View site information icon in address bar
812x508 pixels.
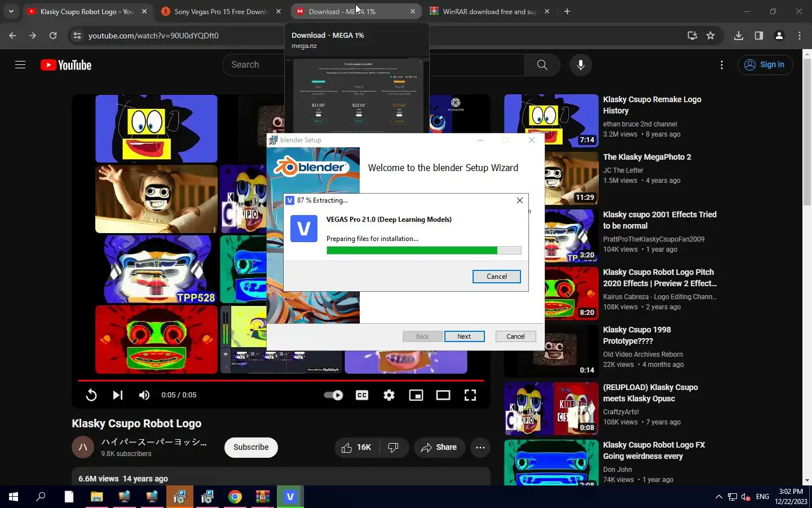[x=78, y=36]
